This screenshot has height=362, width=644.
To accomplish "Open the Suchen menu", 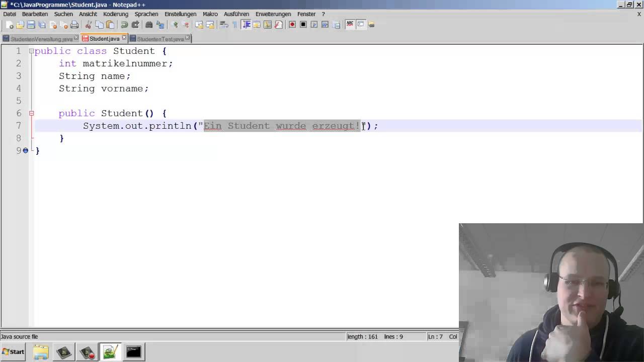I will 63,14.
